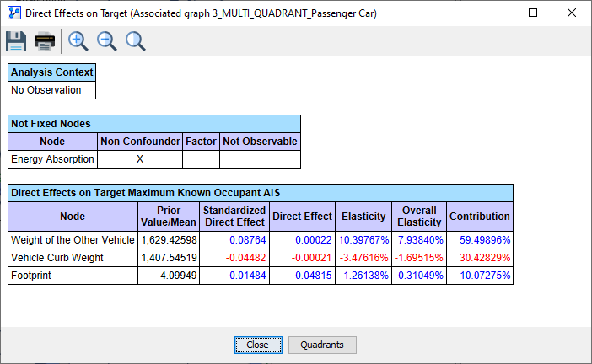Viewport: 592px width, 364px height.
Task: Minimize the Direct Effects window
Action: (495, 13)
